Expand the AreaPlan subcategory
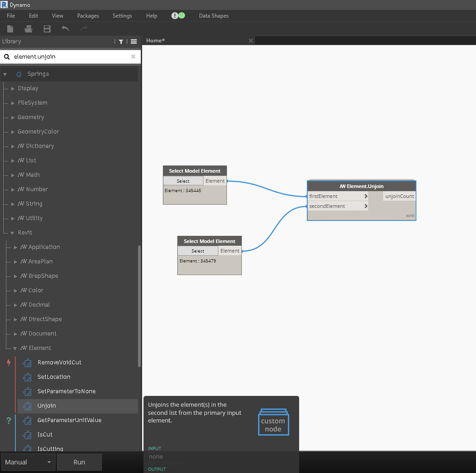Viewport: 476px width, 473px height. (x=15, y=262)
